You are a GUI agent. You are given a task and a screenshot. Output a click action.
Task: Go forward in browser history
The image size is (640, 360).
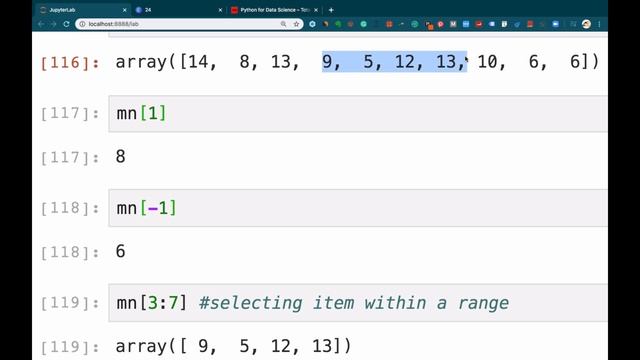click(x=53, y=24)
